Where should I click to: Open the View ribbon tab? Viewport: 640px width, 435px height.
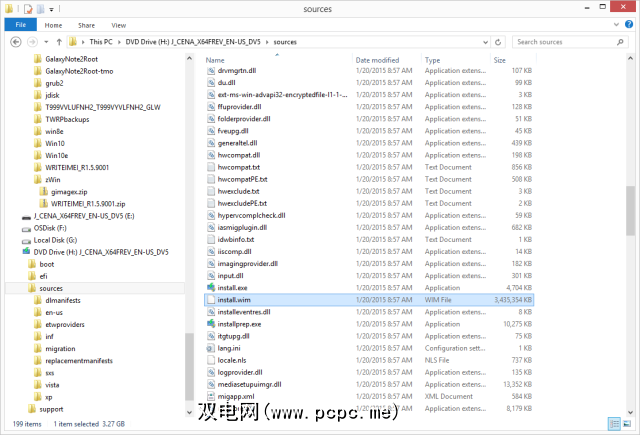click(x=119, y=25)
